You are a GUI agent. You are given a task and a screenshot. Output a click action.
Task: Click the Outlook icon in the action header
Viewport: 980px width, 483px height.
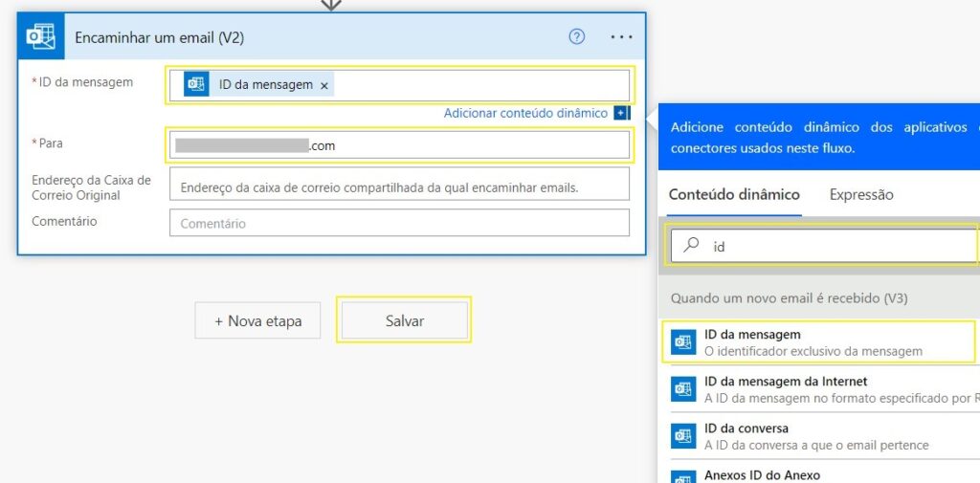coord(40,36)
